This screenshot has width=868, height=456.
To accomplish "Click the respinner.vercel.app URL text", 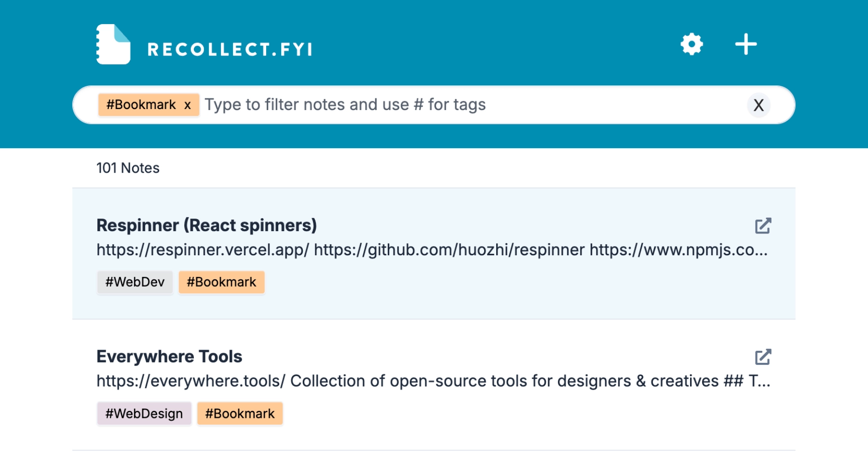I will [x=203, y=250].
